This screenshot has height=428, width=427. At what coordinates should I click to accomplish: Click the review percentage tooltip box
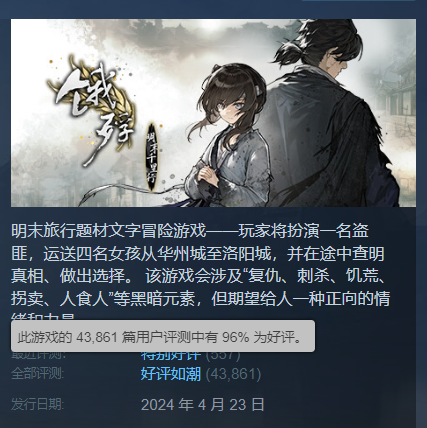click(163, 336)
